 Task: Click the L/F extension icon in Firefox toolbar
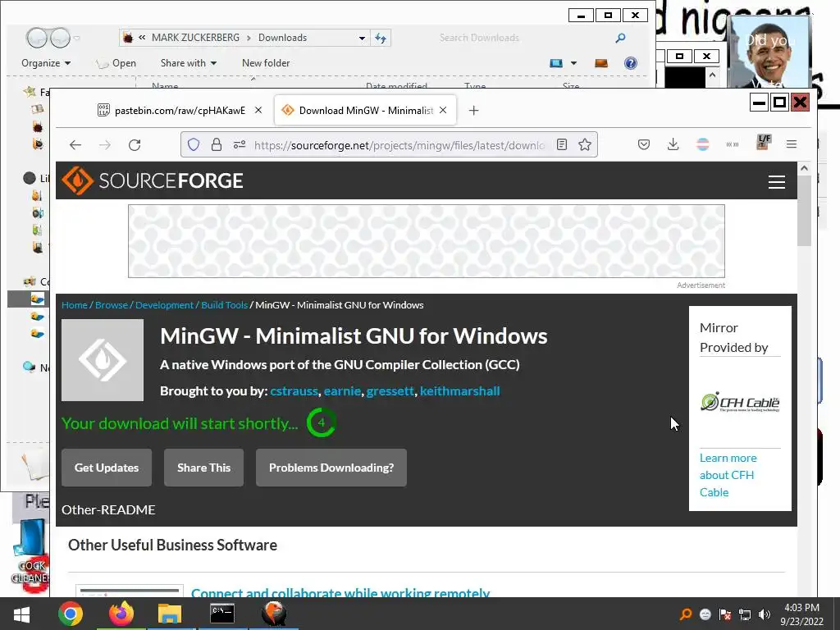click(x=764, y=143)
